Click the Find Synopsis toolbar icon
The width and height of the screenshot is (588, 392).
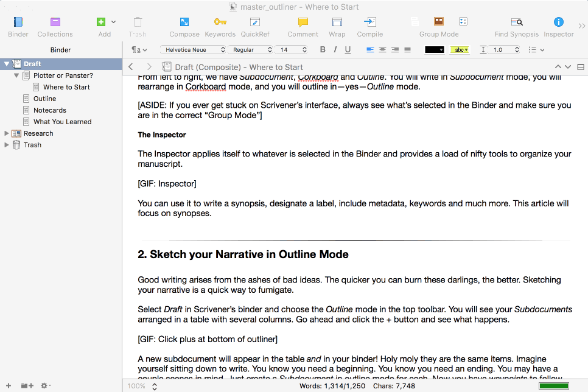coord(517,22)
